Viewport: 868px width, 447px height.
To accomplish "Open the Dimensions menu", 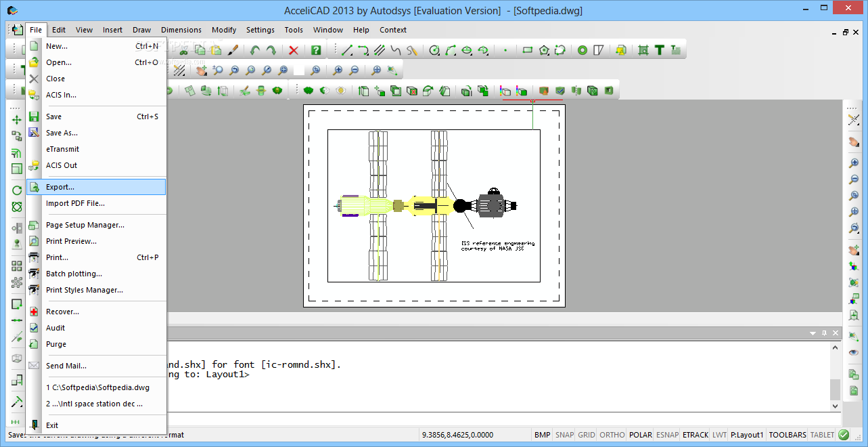I will [181, 30].
